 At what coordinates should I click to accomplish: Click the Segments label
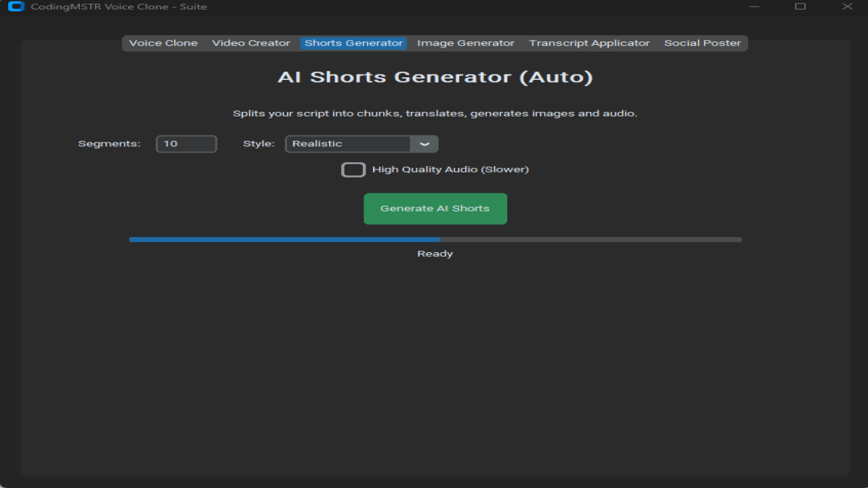tap(109, 144)
